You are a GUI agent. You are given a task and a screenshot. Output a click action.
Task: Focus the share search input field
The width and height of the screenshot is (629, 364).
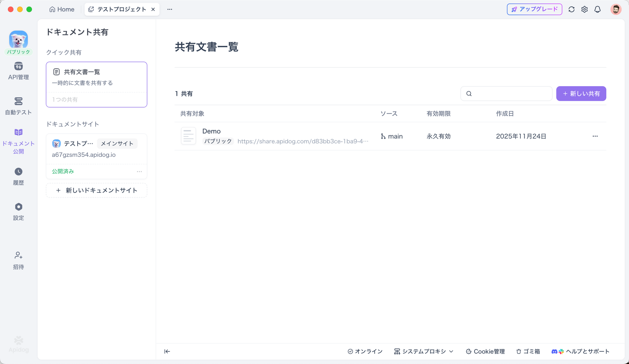click(x=506, y=94)
